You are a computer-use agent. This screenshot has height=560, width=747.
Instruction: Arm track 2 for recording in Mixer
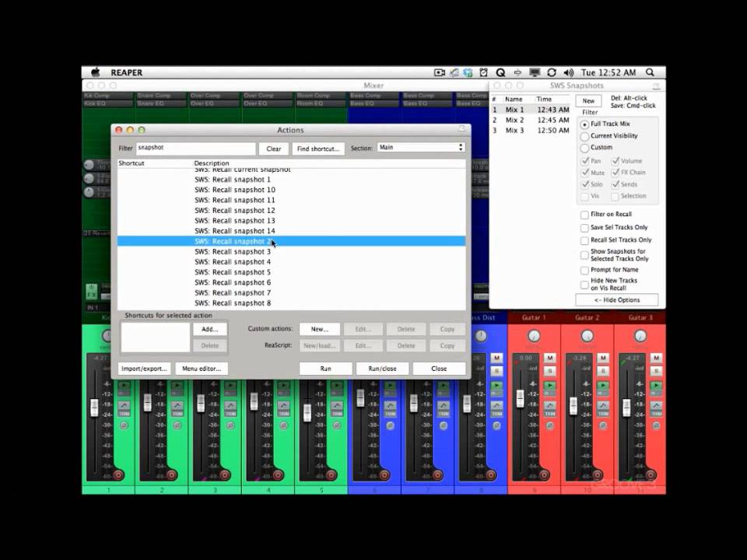[172, 474]
